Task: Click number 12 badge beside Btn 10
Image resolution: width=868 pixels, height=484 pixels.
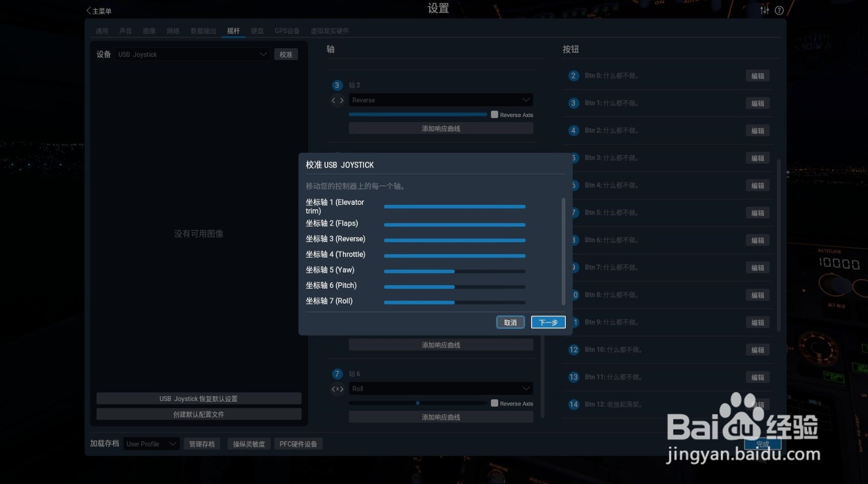Action: 573,350
